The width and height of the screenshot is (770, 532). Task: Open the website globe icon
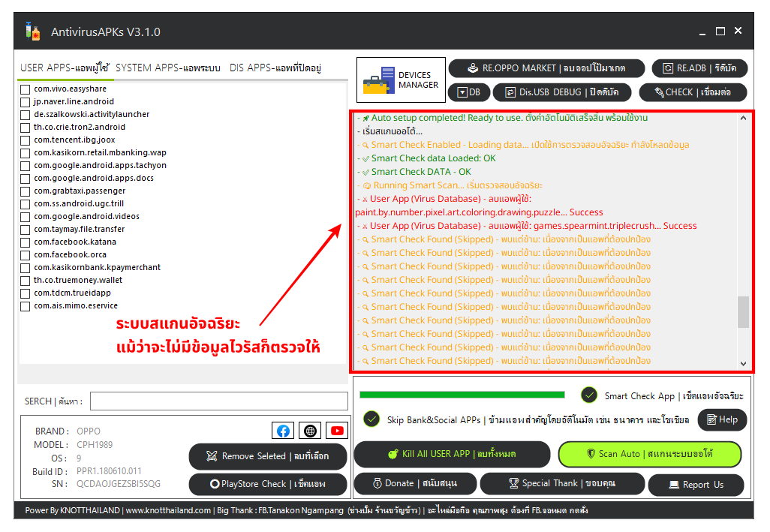[310, 431]
